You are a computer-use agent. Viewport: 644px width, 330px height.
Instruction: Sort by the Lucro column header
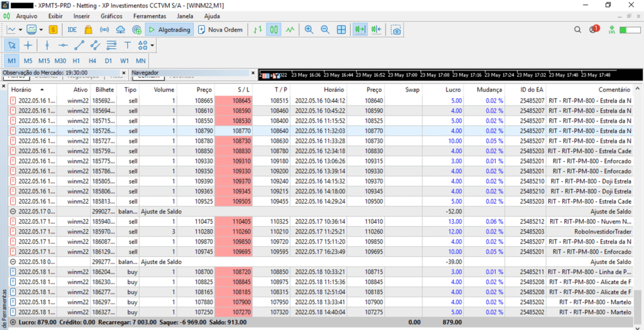(x=453, y=90)
